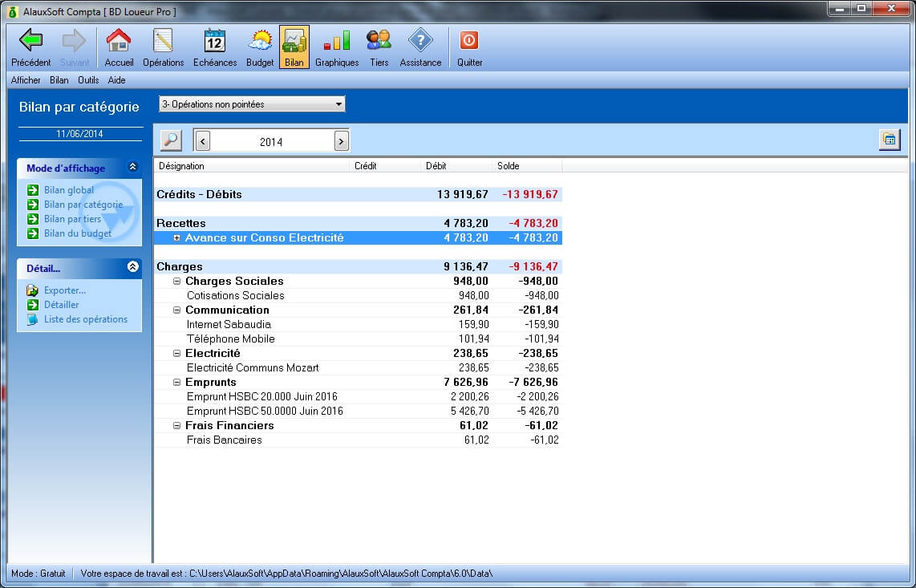Select Bilan par tiers link
This screenshot has height=588, width=916.
tap(72, 219)
